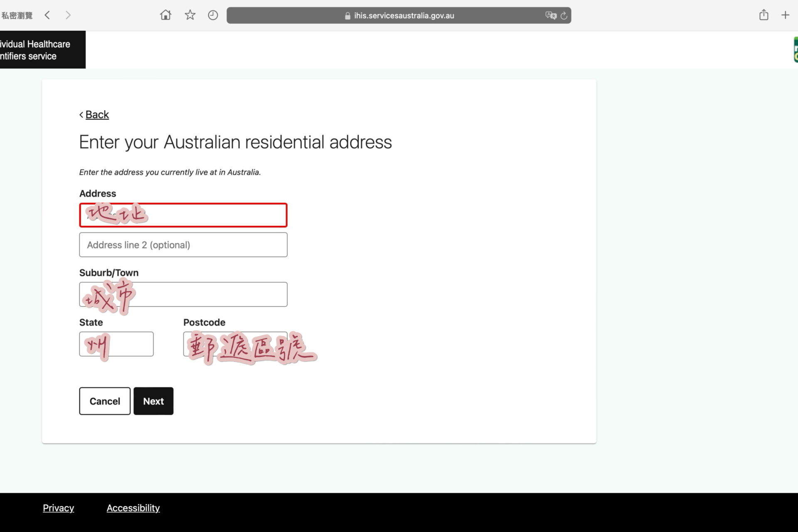
Task: Open the share icon
Action: pos(764,15)
